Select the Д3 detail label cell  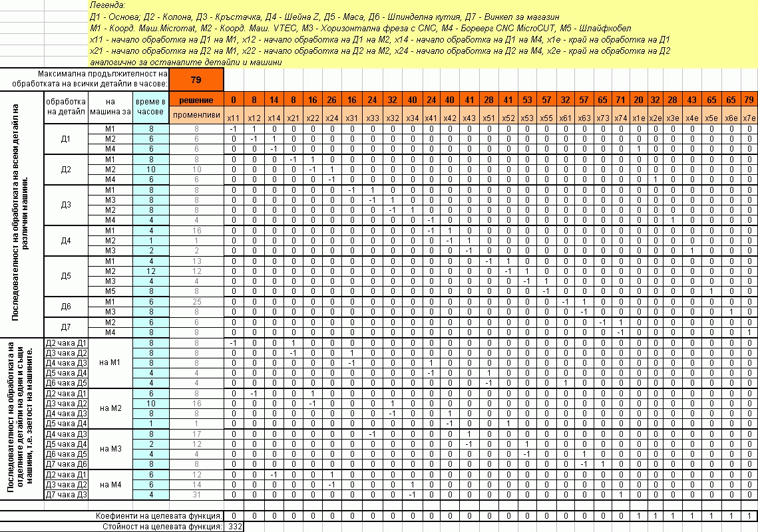coord(67,205)
